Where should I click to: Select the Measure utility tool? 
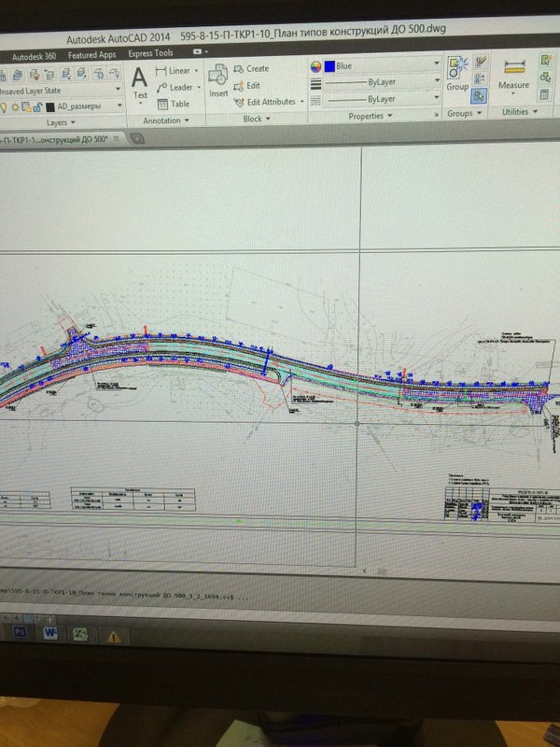(514, 76)
